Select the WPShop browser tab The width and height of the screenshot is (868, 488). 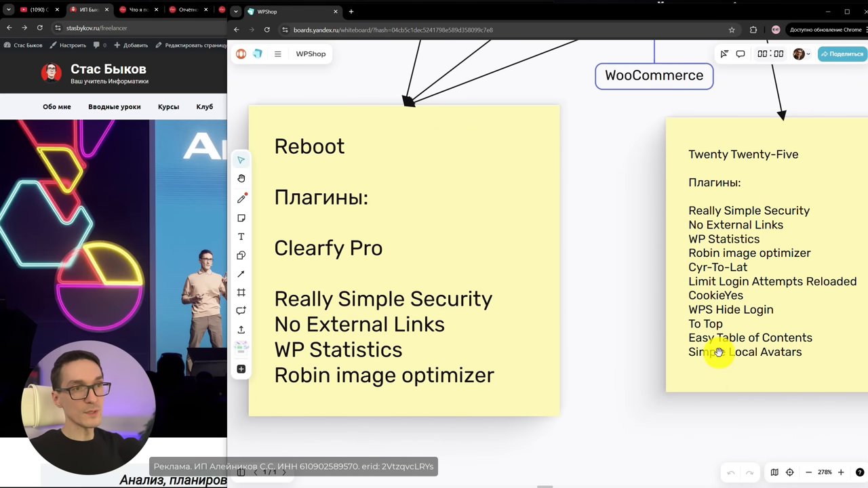[x=293, y=12]
